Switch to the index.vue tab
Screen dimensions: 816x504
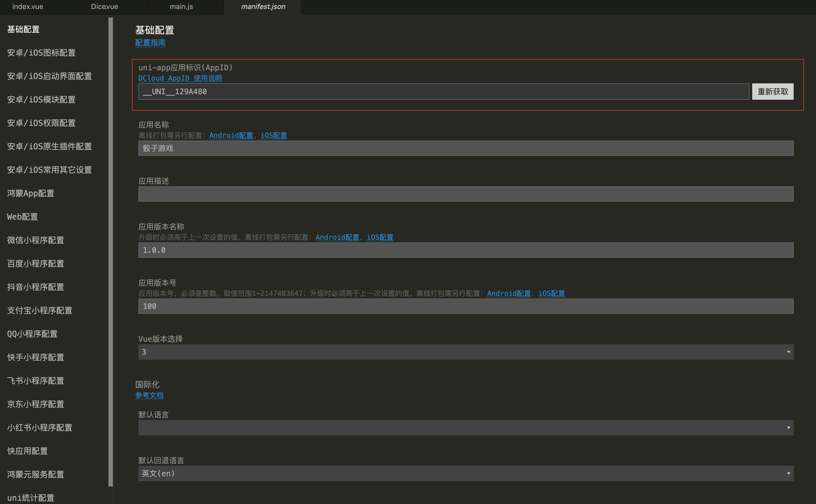[28, 7]
